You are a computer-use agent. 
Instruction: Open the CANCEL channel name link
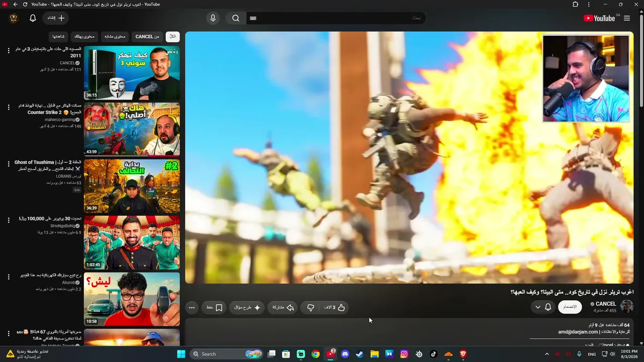pos(606,304)
